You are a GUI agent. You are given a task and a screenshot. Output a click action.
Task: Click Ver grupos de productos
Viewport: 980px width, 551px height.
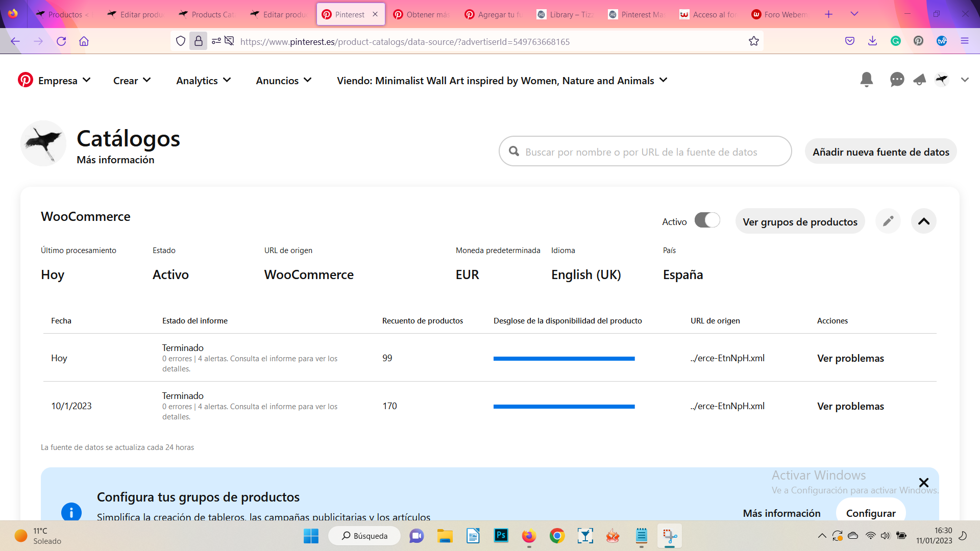[800, 221]
